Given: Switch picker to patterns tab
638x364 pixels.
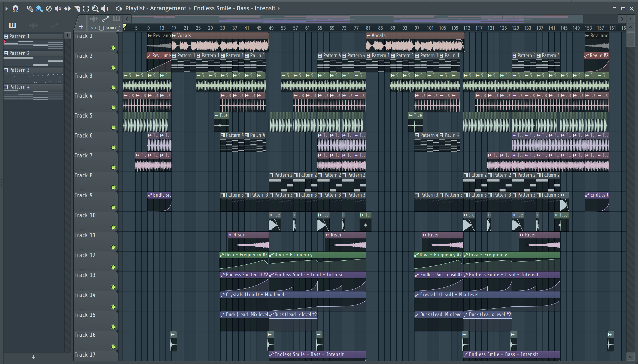Looking at the screenshot, I should (12, 25).
